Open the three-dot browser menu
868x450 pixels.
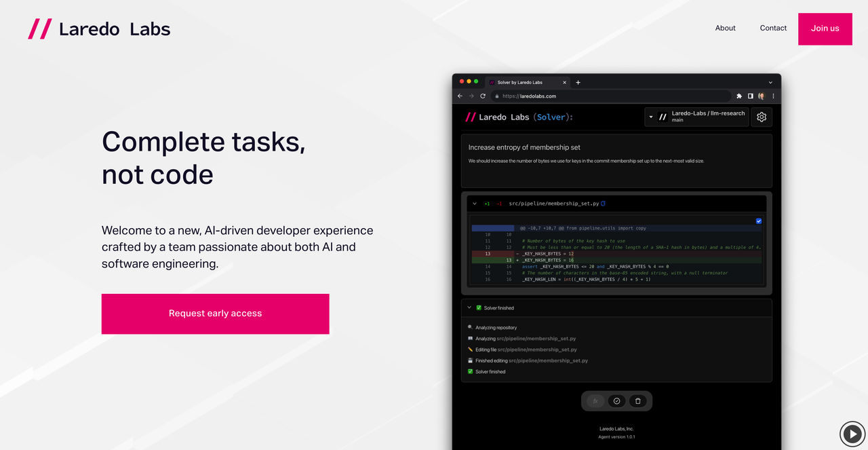tap(773, 96)
